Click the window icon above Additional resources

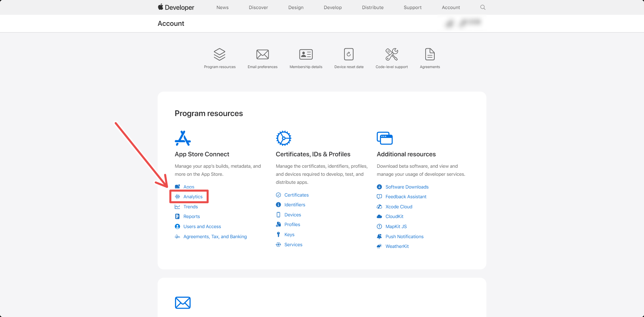click(x=385, y=138)
